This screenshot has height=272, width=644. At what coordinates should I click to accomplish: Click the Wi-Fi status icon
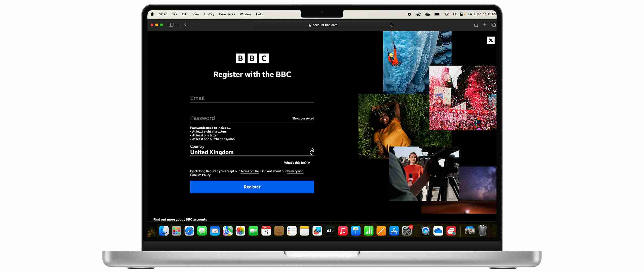[447, 14]
